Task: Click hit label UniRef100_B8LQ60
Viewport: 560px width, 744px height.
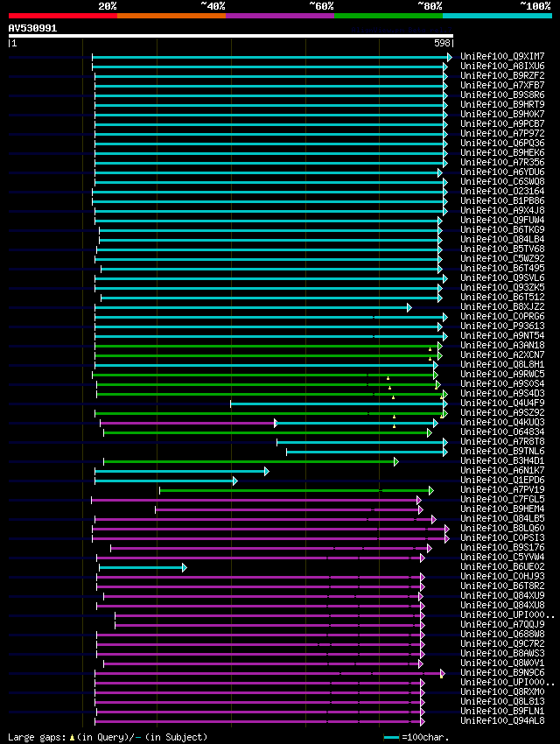Action: tap(502, 528)
